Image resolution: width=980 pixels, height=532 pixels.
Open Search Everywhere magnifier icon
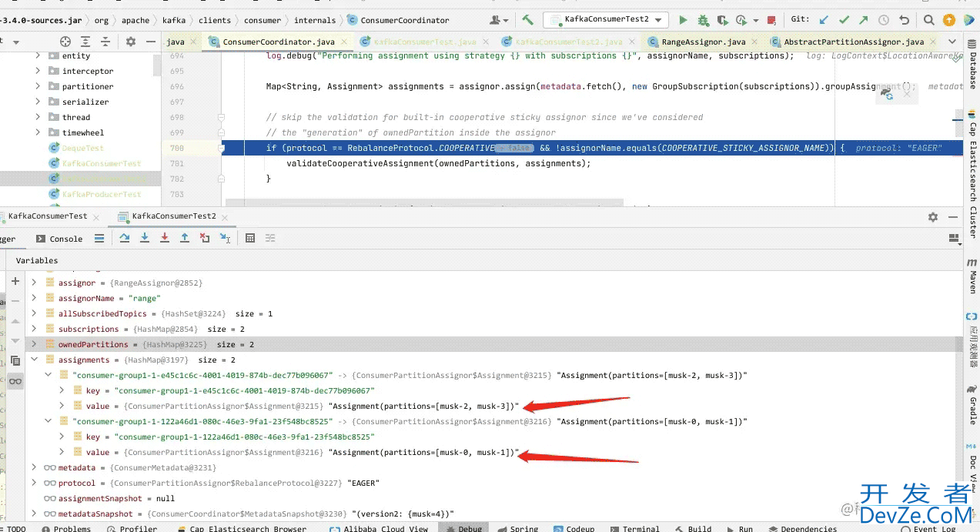pos(930,20)
